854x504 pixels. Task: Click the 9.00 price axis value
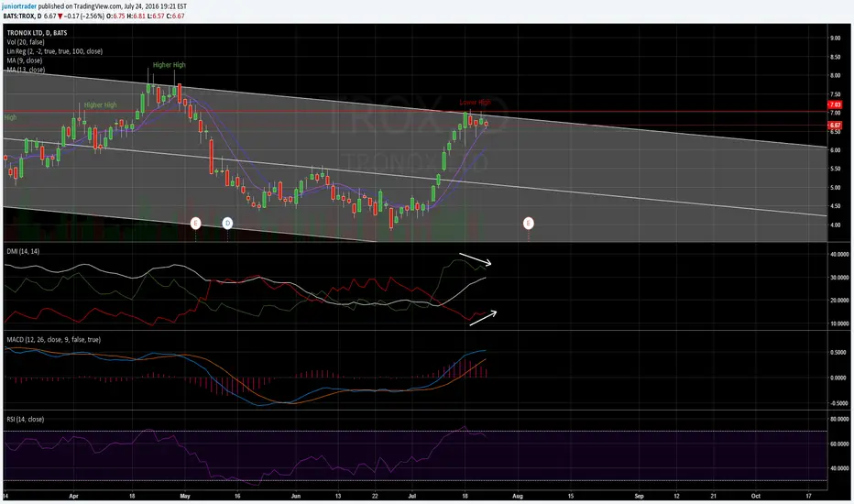pyautogui.click(x=835, y=38)
